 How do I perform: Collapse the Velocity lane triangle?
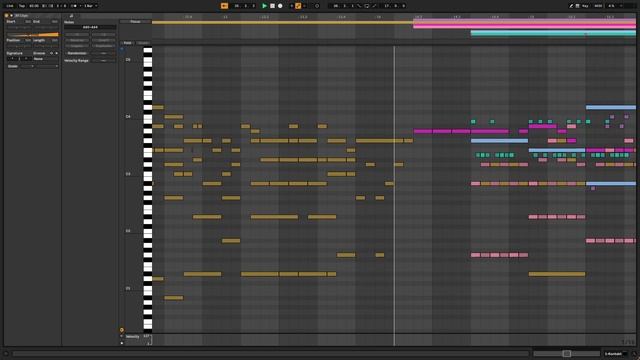coord(122,337)
